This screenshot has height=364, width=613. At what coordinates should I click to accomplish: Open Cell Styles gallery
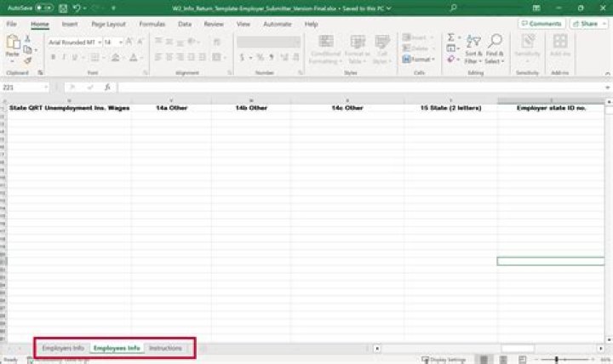(x=382, y=49)
